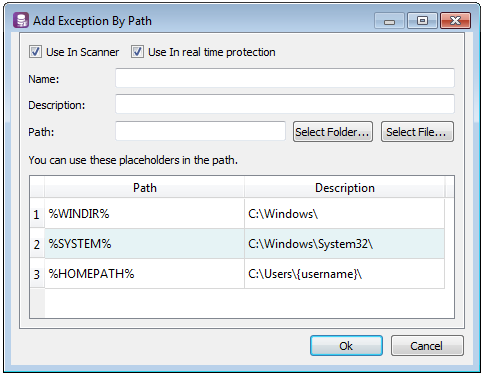485x380 pixels.
Task: Select the %HOMEPATH% placeholder cell
Action: pyautogui.click(x=145, y=274)
